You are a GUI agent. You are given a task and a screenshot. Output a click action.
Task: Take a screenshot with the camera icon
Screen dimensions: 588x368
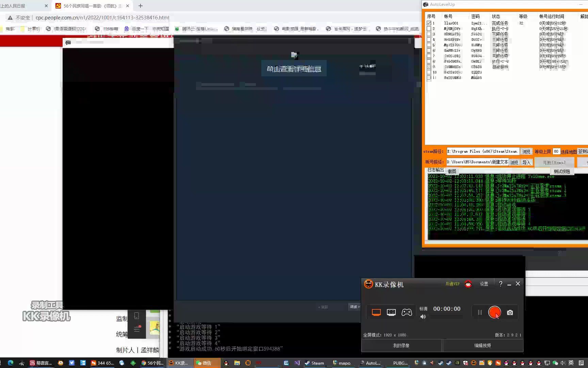pyautogui.click(x=510, y=312)
